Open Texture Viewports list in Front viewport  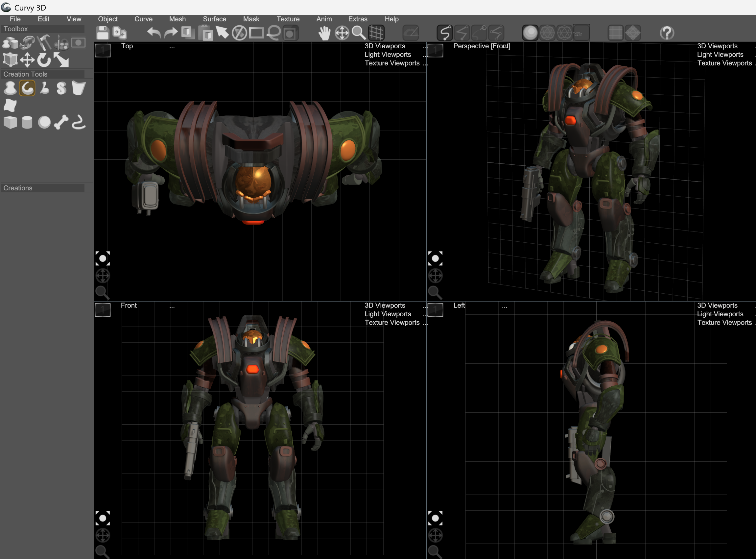[392, 323]
